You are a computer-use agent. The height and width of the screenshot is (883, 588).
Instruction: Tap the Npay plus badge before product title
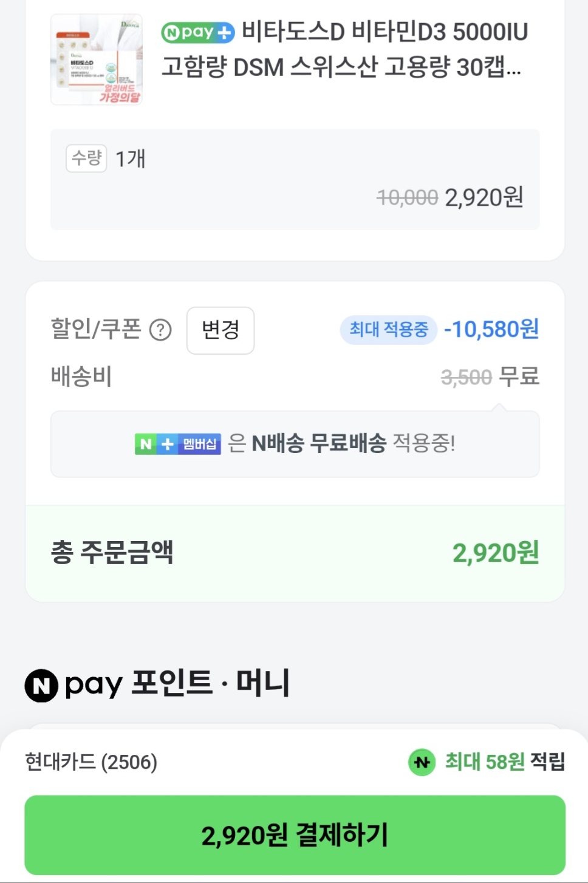[x=197, y=32]
